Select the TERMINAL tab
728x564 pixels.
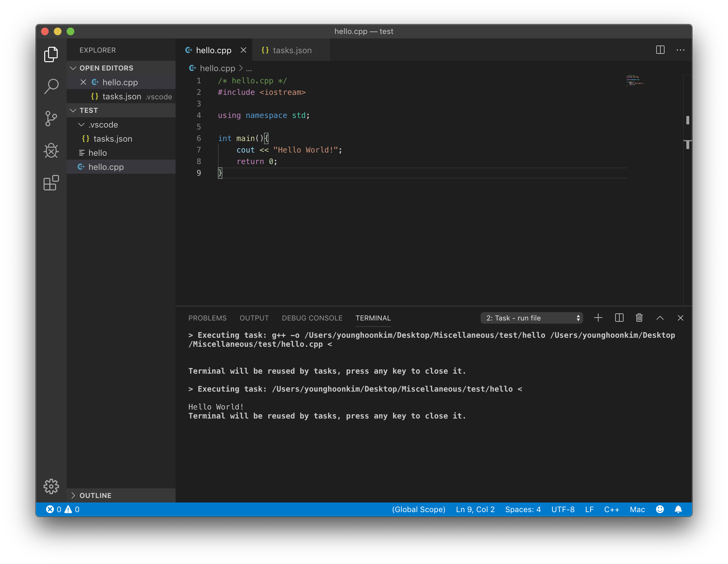pyautogui.click(x=373, y=318)
